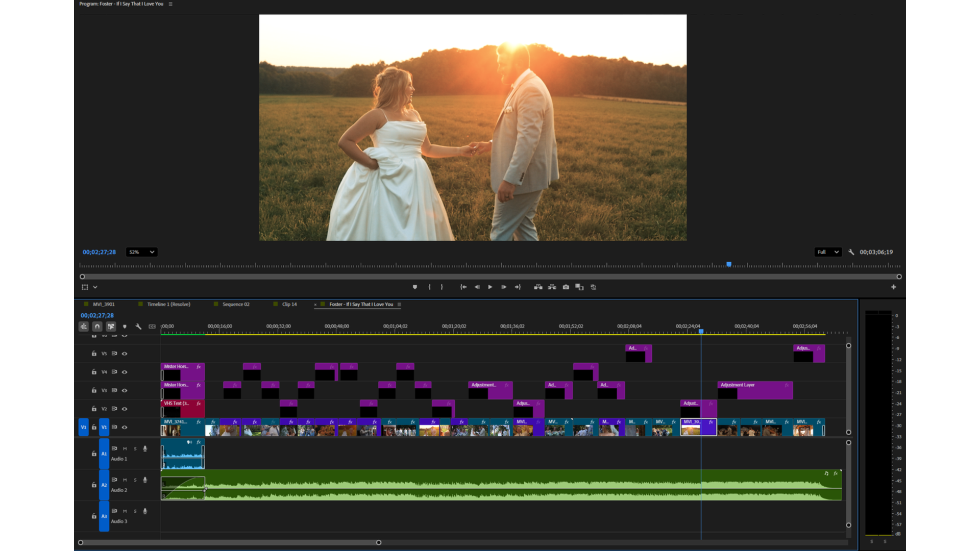Screen dimensions: 980x551
Task: Open the 52% zoom level dropdown
Action: (x=141, y=252)
